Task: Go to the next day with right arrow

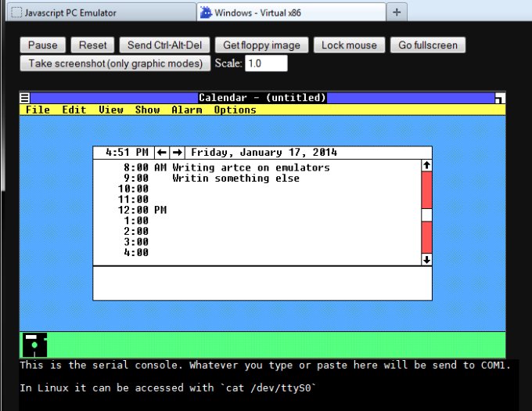Action: pyautogui.click(x=177, y=153)
